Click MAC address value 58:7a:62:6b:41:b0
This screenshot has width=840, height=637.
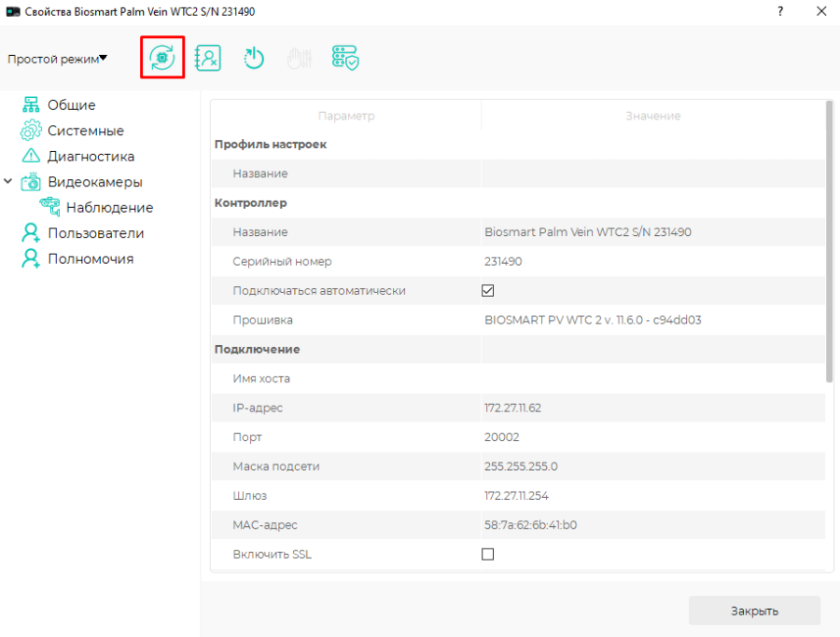(530, 525)
